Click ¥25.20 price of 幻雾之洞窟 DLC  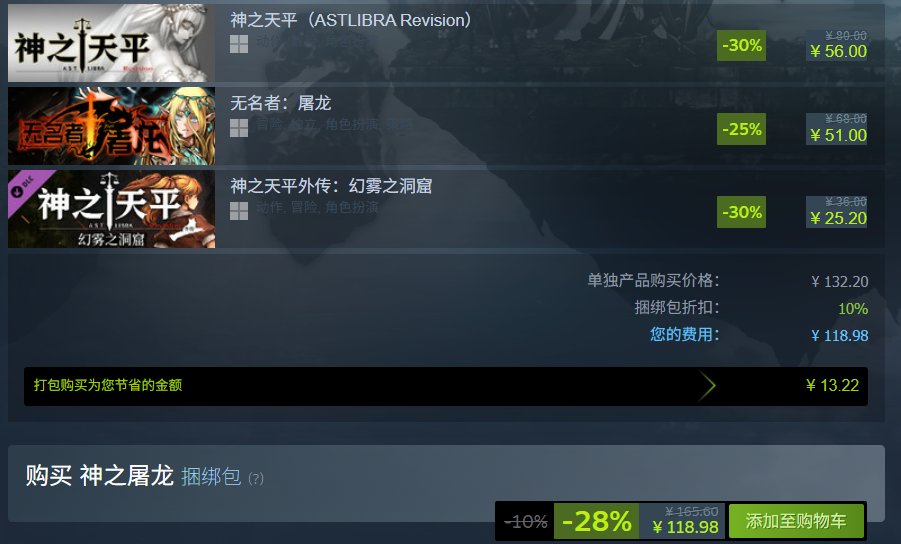[x=838, y=218]
